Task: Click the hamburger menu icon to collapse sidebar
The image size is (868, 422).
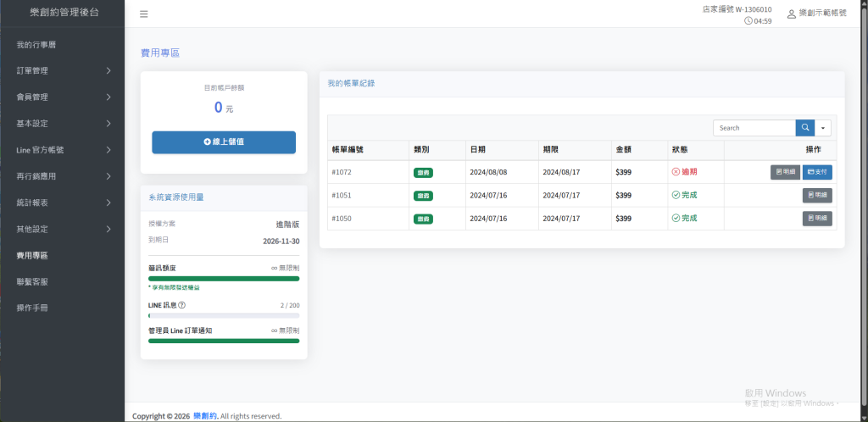Action: [x=144, y=14]
